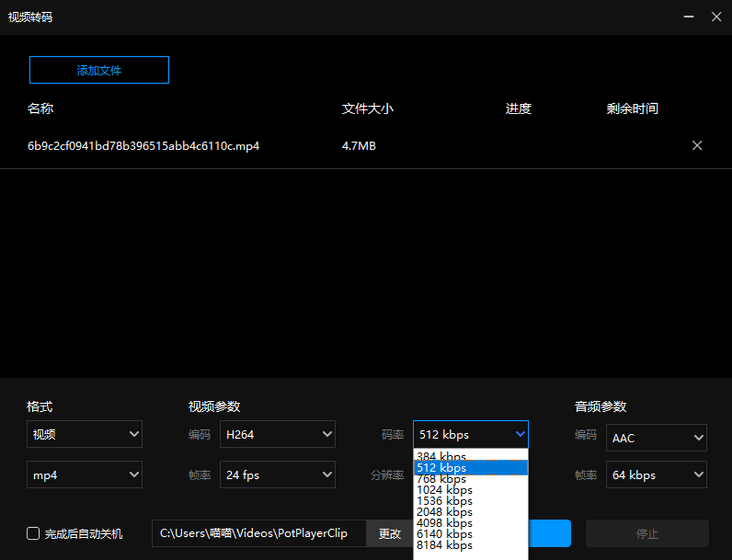Screen dimensions: 732x560
Task: Close the video transcode window
Action: 716,17
